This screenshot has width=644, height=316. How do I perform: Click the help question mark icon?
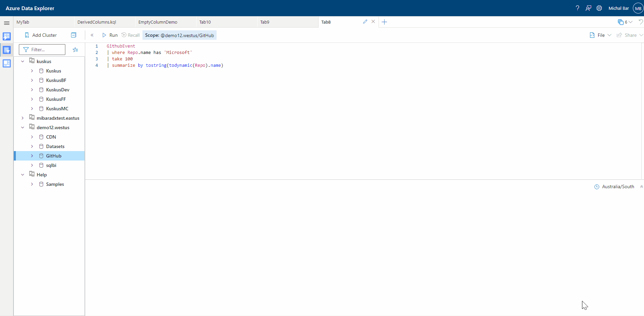(x=577, y=8)
